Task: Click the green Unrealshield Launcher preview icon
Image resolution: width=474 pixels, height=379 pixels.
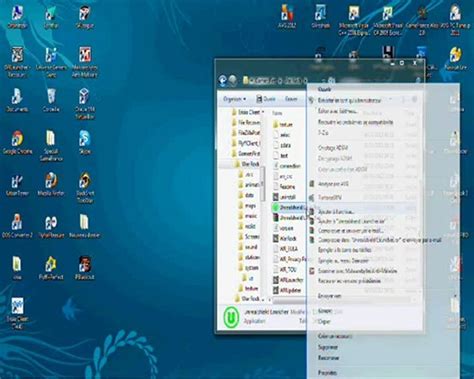Action: point(231,317)
